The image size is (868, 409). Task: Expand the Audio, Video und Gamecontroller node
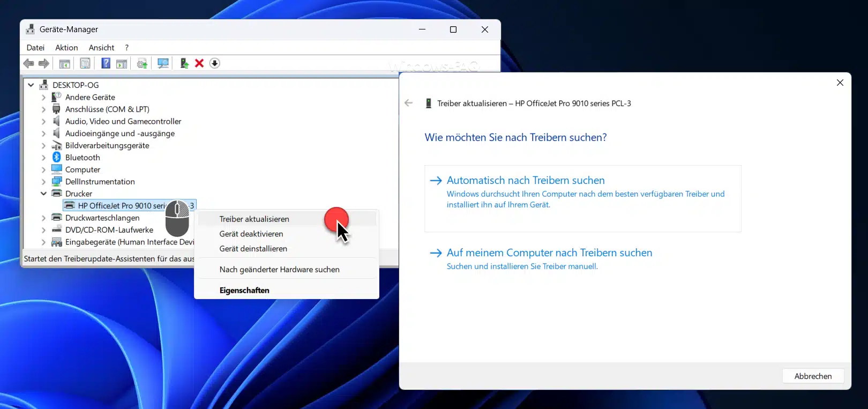pos(43,122)
